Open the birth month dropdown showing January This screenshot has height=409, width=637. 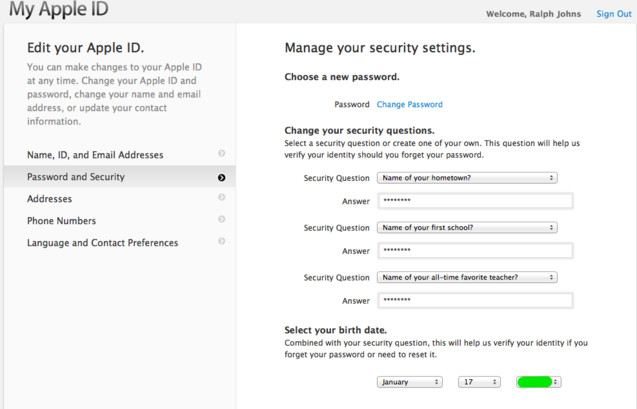tap(409, 382)
